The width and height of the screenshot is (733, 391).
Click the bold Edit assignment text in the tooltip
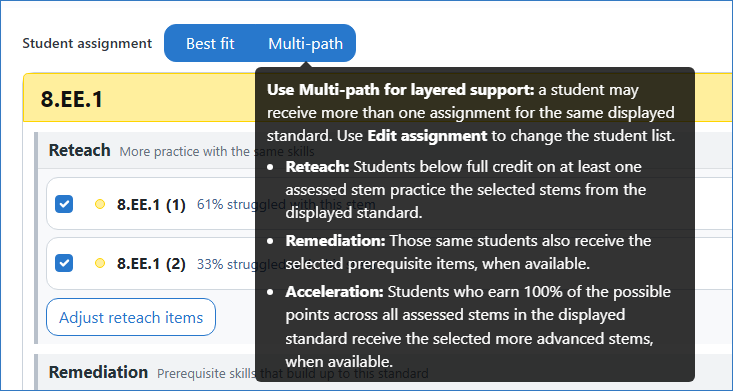click(x=427, y=136)
